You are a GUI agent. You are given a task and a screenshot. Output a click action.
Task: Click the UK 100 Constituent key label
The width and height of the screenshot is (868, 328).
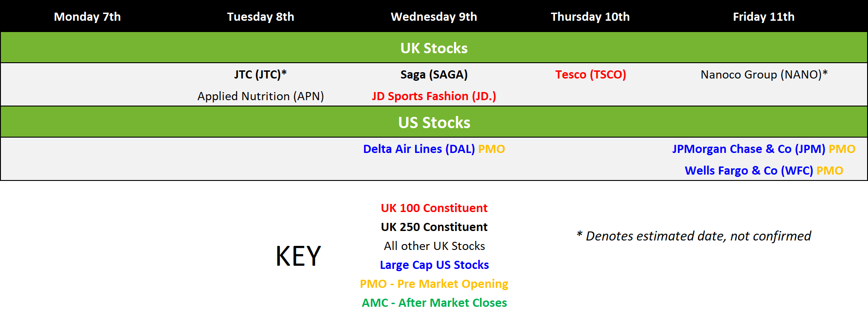click(x=434, y=208)
